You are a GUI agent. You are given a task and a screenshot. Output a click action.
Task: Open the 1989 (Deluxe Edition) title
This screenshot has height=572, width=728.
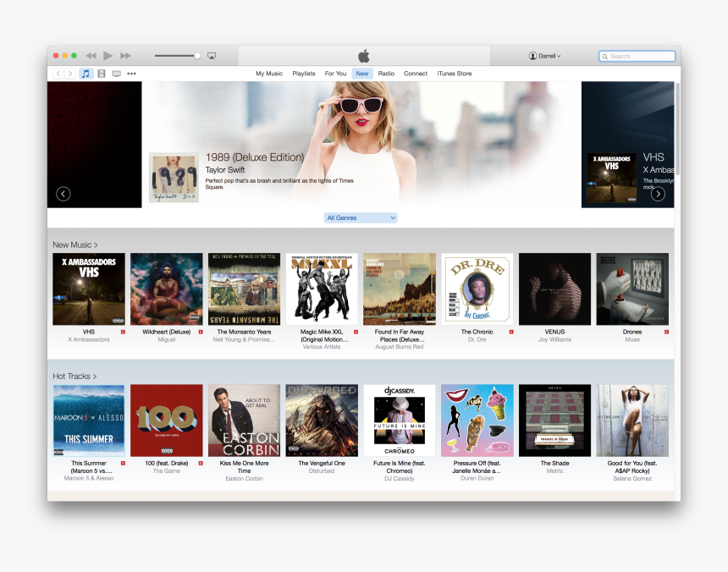[x=255, y=157]
